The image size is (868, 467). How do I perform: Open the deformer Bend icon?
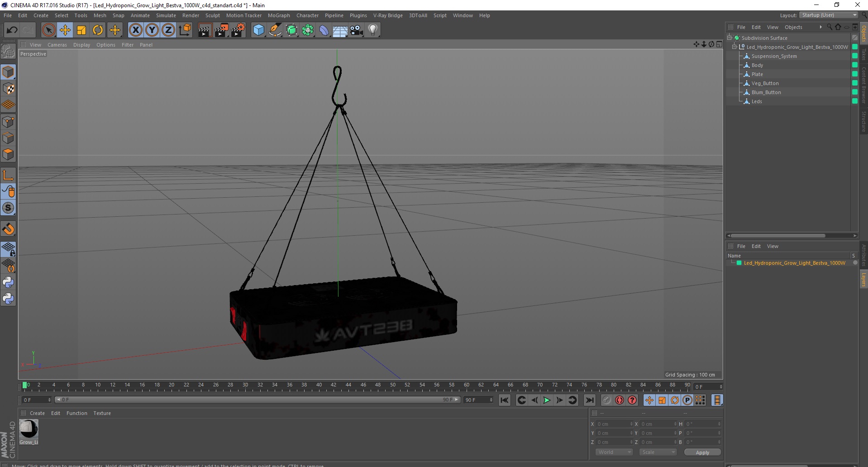[x=324, y=30]
